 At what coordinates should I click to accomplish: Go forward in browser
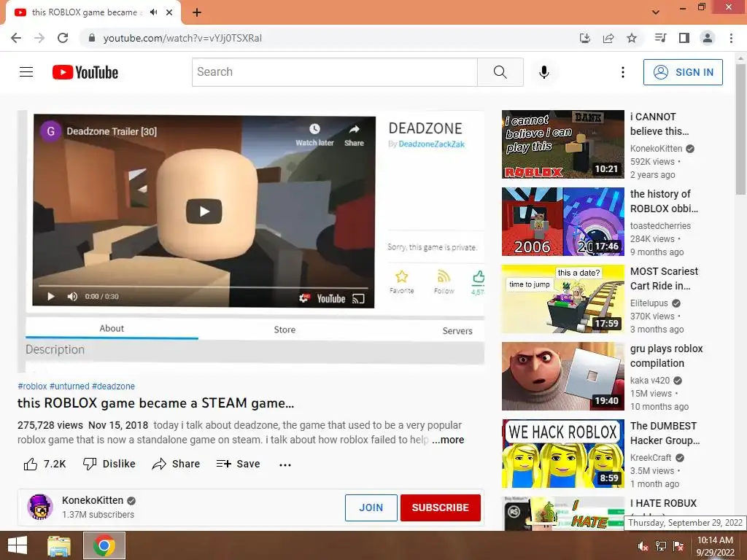click(x=39, y=38)
